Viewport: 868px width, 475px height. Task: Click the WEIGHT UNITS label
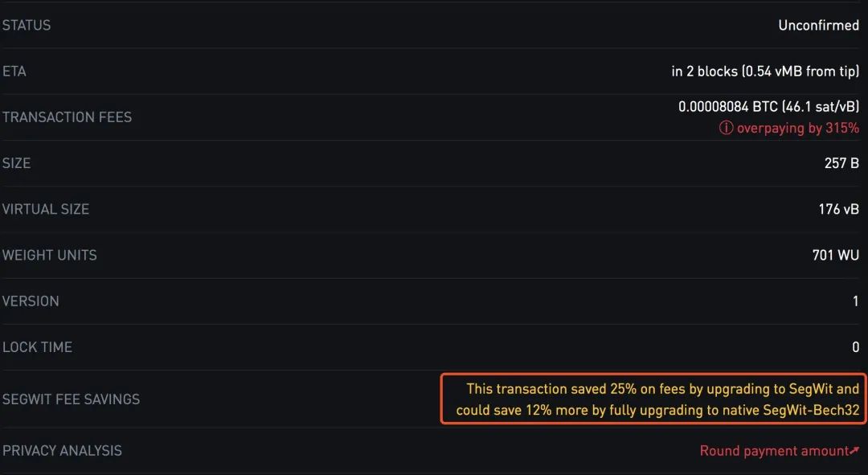(x=50, y=255)
